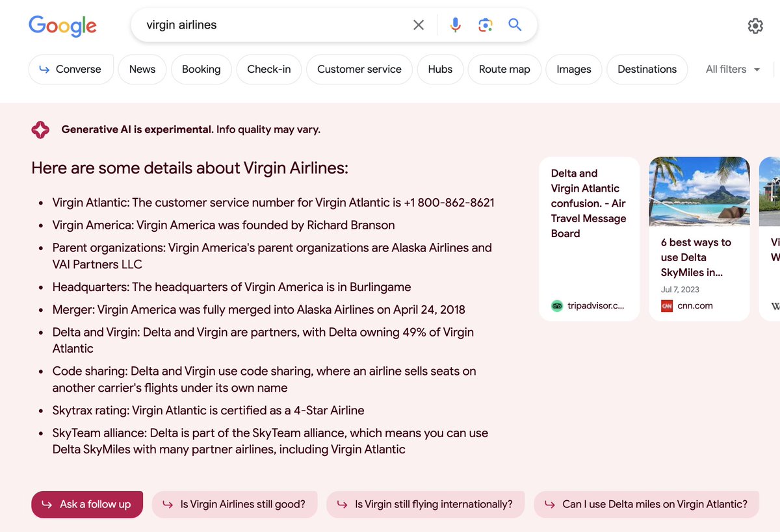Click the "Here are some details about Virgin Airlines" heading
Image resolution: width=780 pixels, height=532 pixels.
(190, 168)
